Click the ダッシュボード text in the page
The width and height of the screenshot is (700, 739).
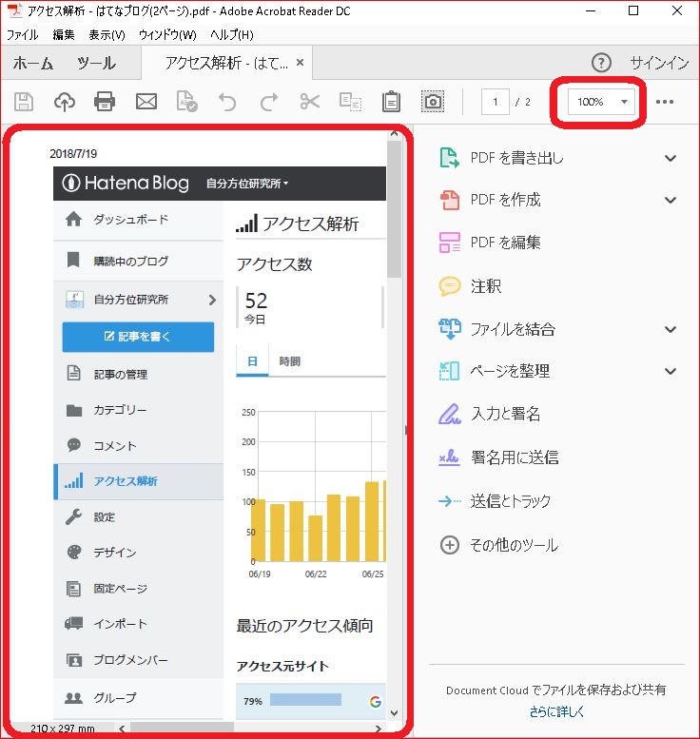point(130,220)
